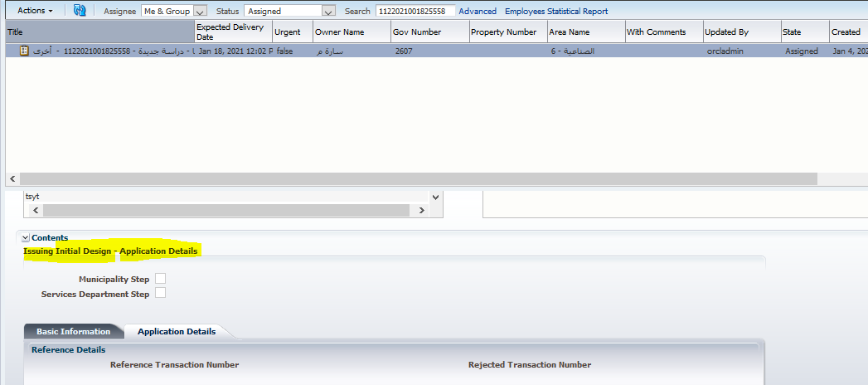Open the Actions menu

(35, 11)
